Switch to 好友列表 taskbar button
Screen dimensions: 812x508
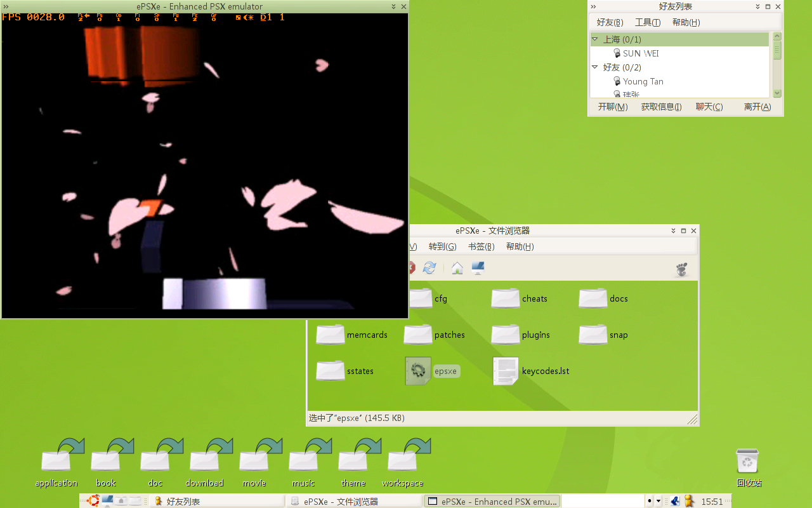click(x=217, y=501)
